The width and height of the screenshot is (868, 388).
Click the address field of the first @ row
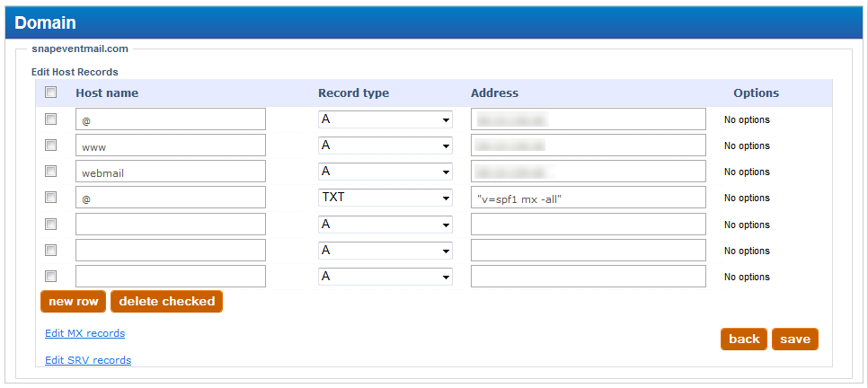(588, 119)
